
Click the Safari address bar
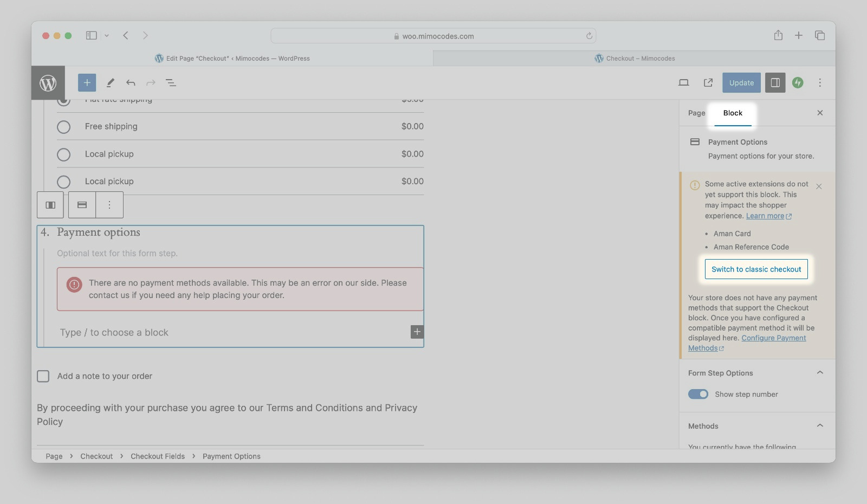click(x=433, y=36)
